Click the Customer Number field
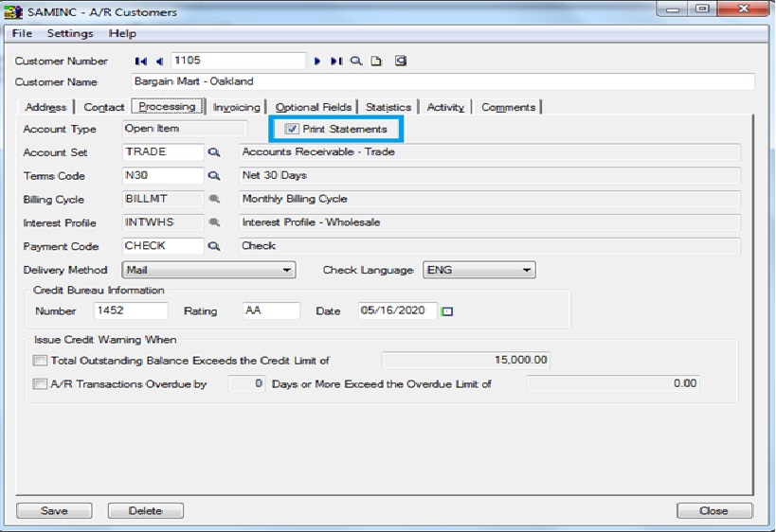The image size is (776, 532). click(238, 61)
